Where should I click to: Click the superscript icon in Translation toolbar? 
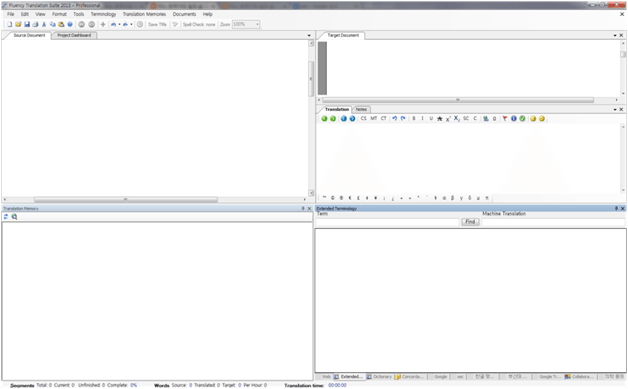click(x=448, y=119)
